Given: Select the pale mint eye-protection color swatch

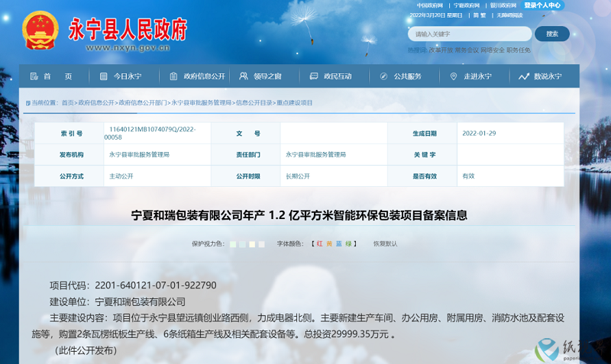Looking at the screenshot, I should (x=242, y=244).
